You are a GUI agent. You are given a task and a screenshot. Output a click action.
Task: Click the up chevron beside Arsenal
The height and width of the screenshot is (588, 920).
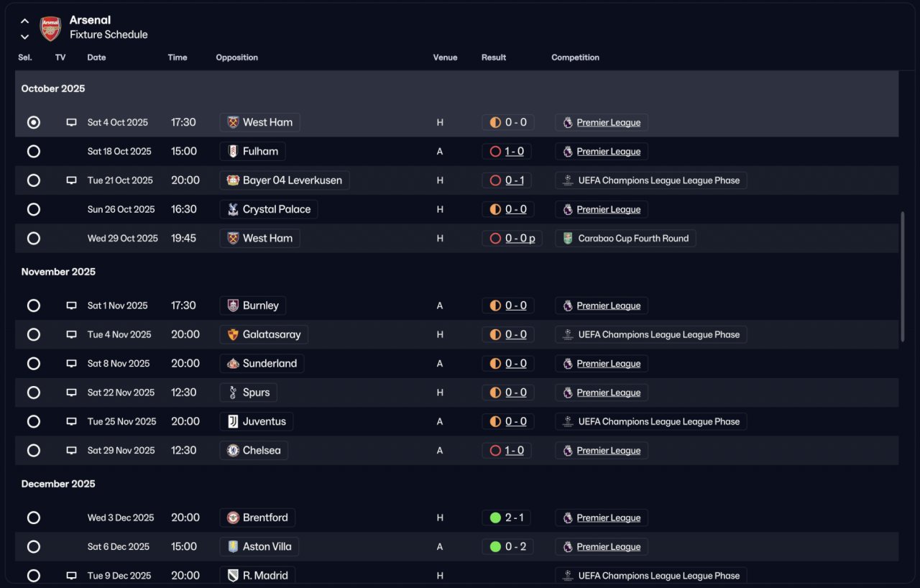click(x=24, y=21)
